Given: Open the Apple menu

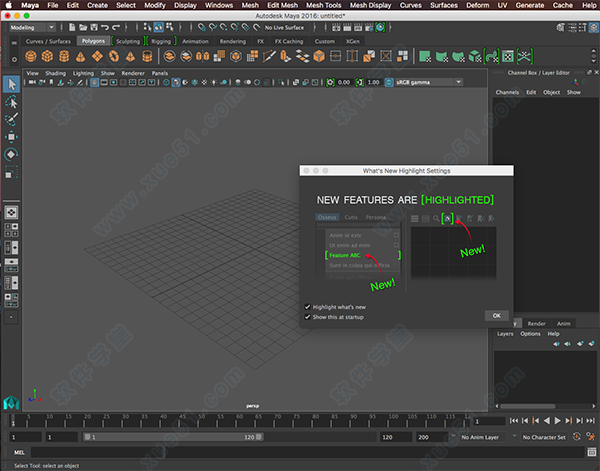Looking at the screenshot, I should (x=9, y=5).
